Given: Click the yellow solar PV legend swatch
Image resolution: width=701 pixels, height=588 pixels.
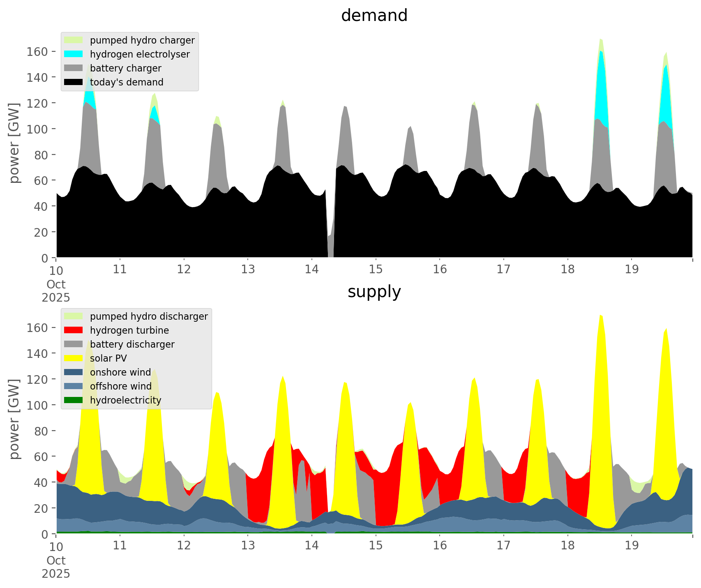Looking at the screenshot, I should coord(74,358).
